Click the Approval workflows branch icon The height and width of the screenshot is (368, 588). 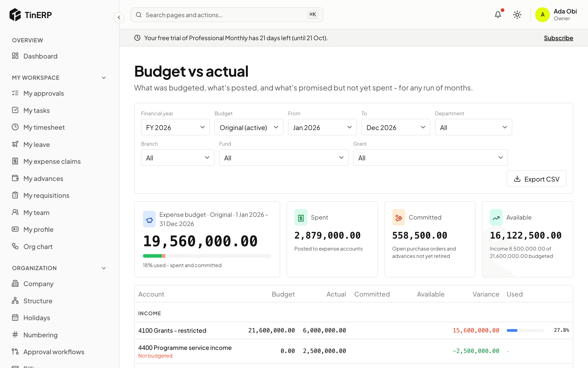click(x=15, y=351)
